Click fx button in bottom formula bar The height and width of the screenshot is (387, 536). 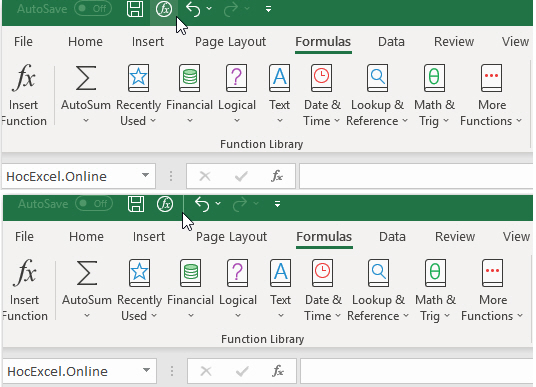pyautogui.click(x=278, y=371)
